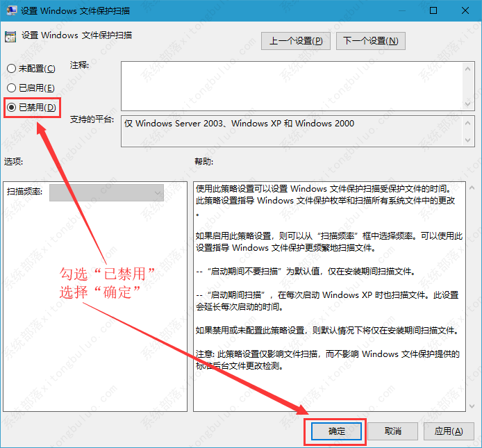Click the 应用 button

[x=449, y=431]
